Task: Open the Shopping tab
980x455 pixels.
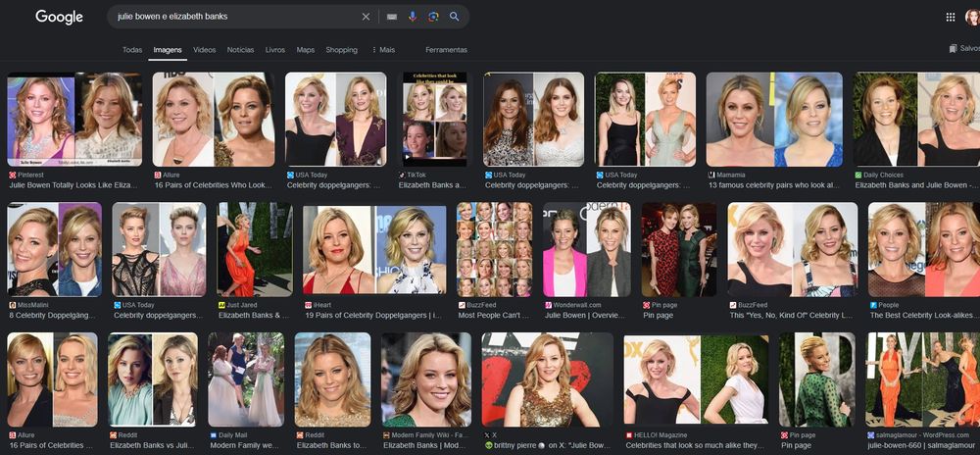Action: tap(341, 50)
